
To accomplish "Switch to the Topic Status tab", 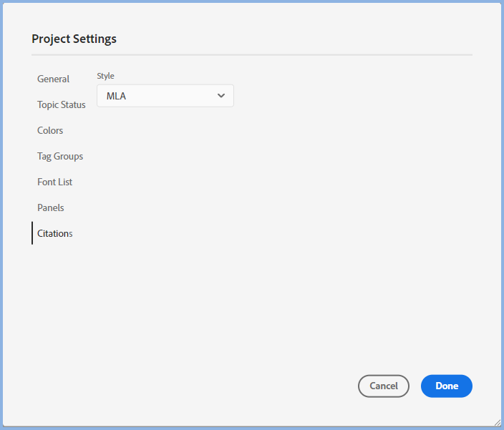I will (x=61, y=104).
